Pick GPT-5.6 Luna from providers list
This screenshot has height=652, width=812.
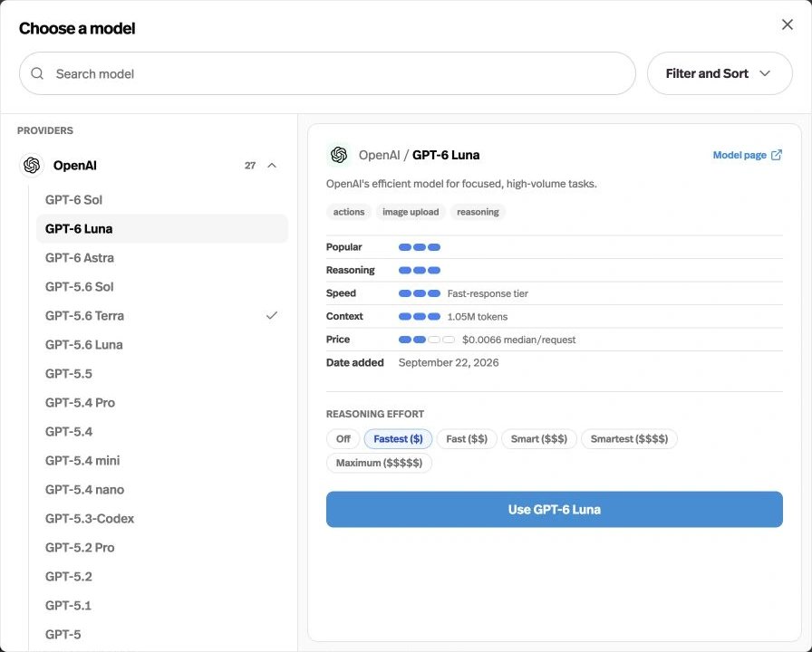tap(161, 345)
